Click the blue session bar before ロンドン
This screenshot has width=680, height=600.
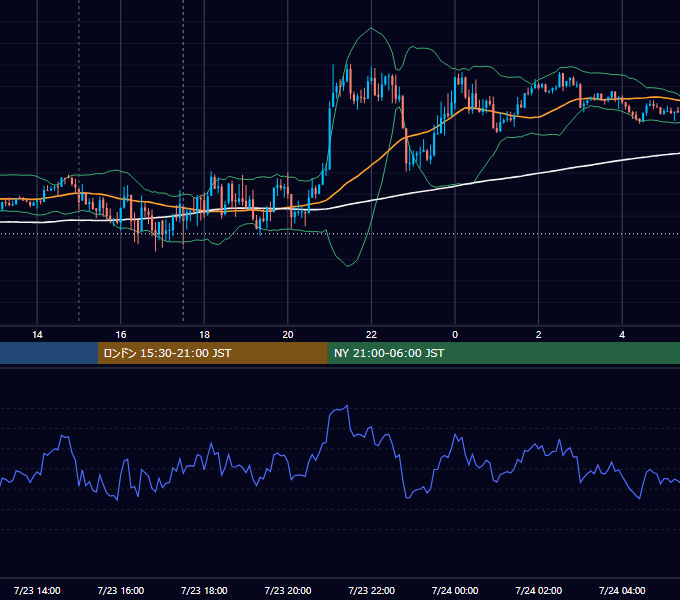[49, 353]
